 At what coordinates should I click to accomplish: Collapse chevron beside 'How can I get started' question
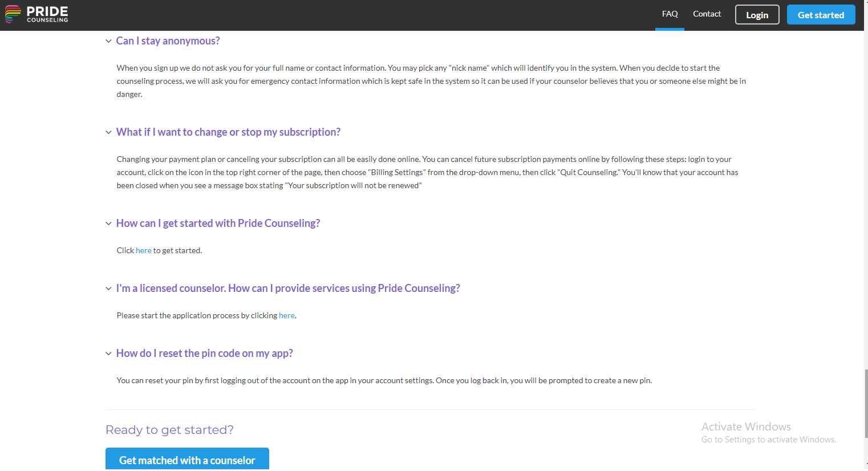108,224
